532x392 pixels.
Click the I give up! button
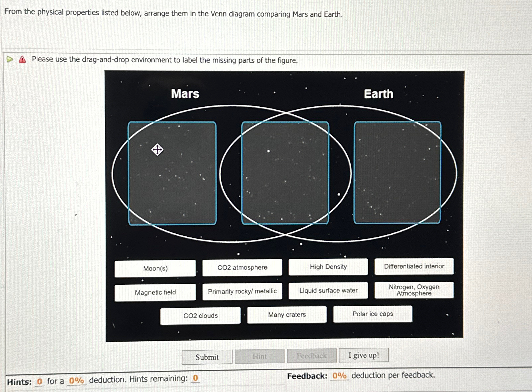[x=364, y=355]
